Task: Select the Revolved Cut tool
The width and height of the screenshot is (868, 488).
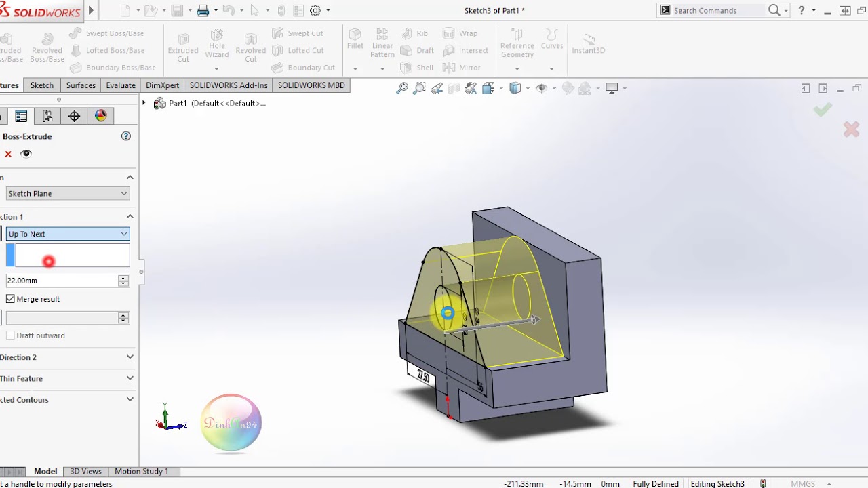Action: pyautogui.click(x=251, y=46)
